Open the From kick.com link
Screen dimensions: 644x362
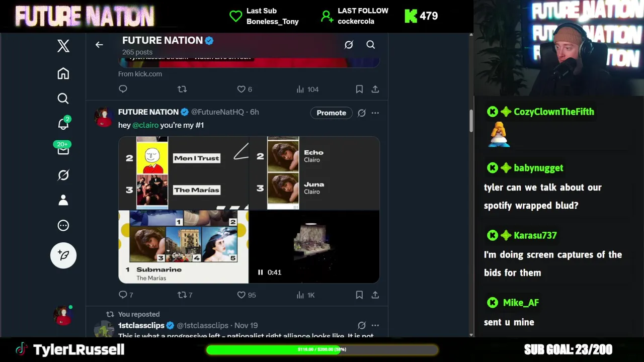(140, 74)
